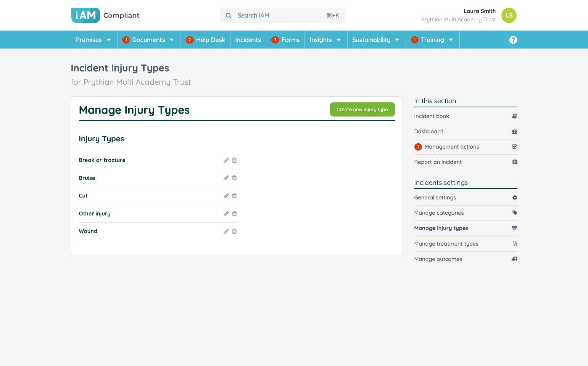Select the 'Break or fracture' row text
The height and width of the screenshot is (366, 588).
(102, 160)
